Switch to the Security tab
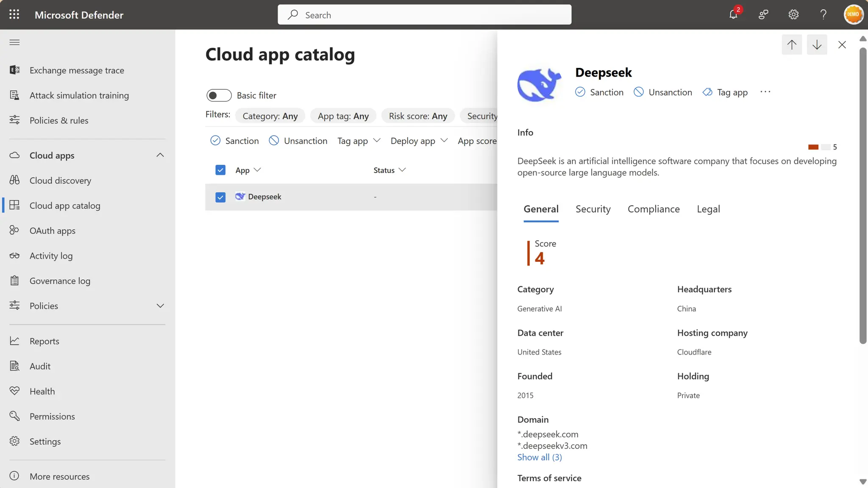The image size is (868, 488). [593, 209]
